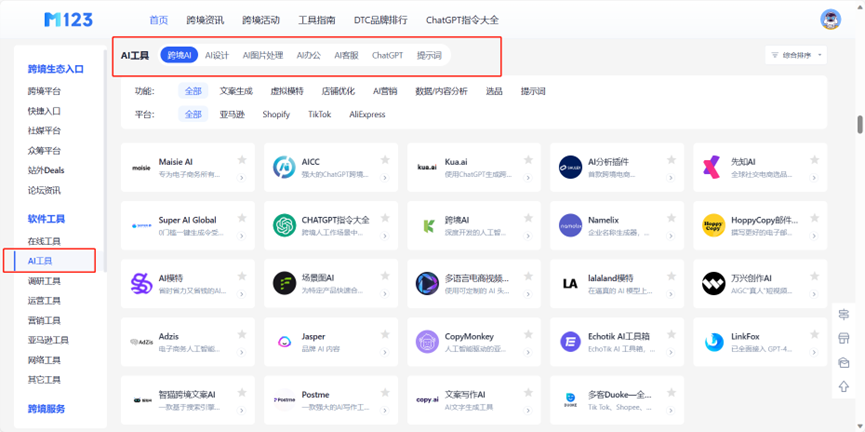Image resolution: width=865 pixels, height=432 pixels.
Task: Filter function by 文案生成
Action: pyautogui.click(x=236, y=91)
